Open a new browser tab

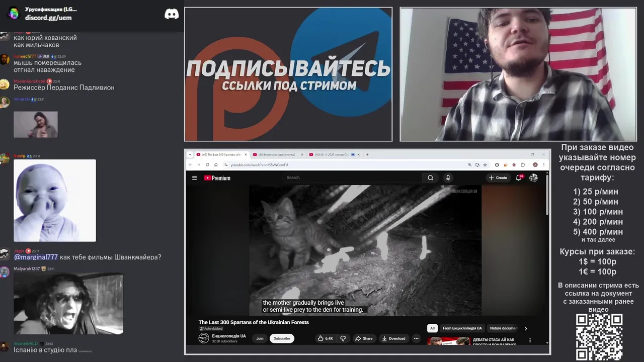click(367, 154)
